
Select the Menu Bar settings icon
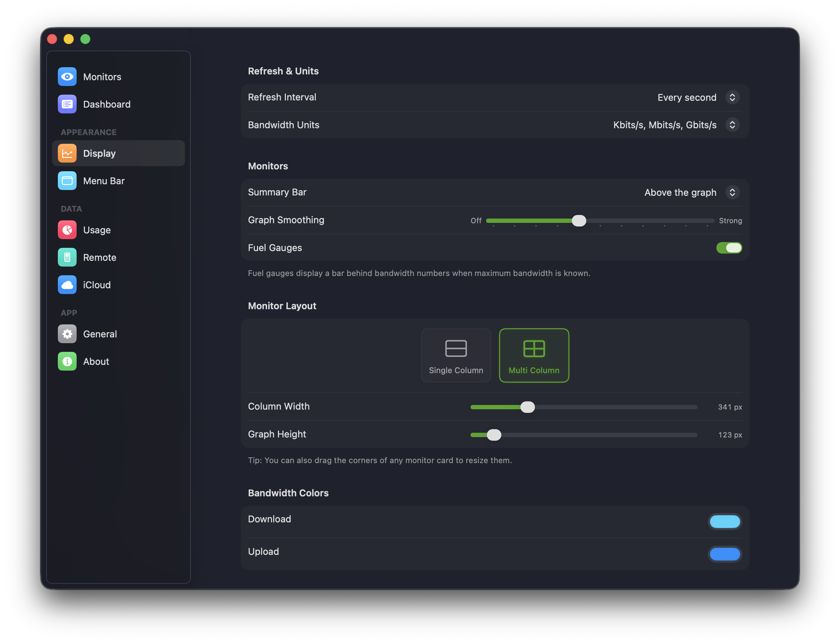[x=67, y=181]
